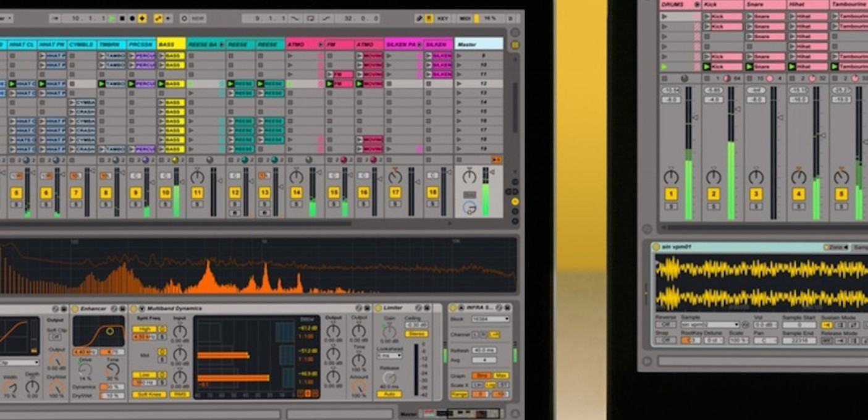The height and width of the screenshot is (420, 868).
Task: Toggle Stereo mode on the Limiter
Action: coord(416,334)
